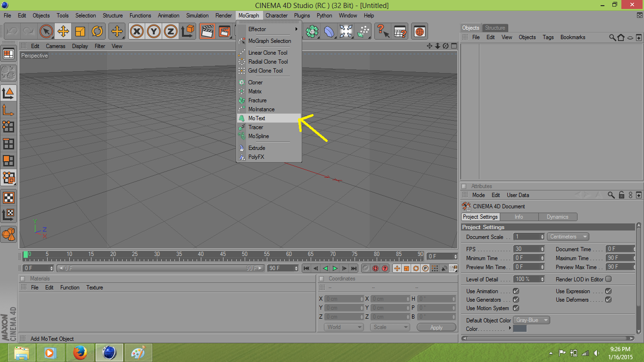
Task: Click the Apply button in Coordinates
Action: click(437, 328)
